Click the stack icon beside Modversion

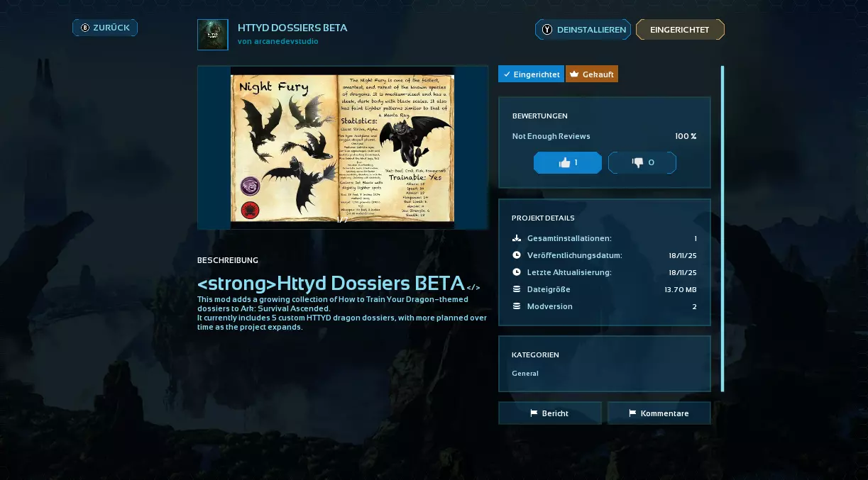(x=517, y=306)
